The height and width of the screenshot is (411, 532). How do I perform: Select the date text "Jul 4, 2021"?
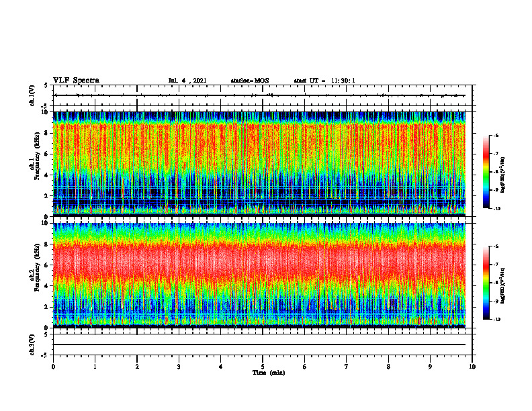tap(187, 81)
